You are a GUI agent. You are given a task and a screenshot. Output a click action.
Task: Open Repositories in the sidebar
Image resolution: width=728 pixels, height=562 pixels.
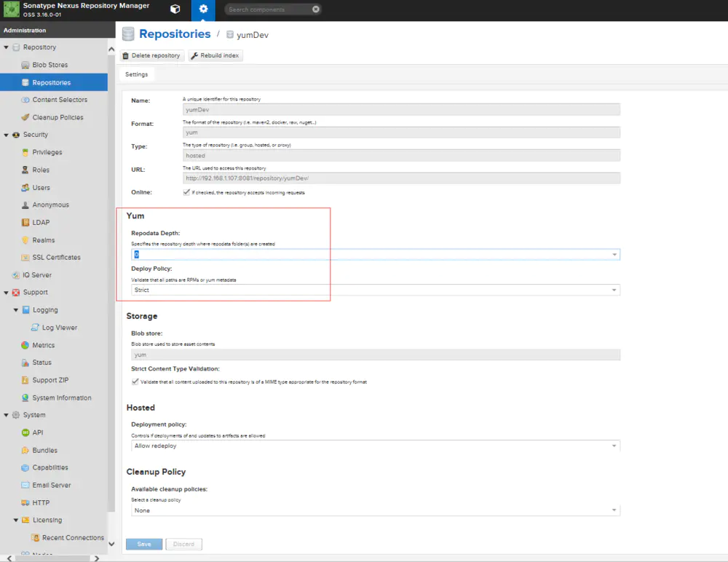point(54,82)
